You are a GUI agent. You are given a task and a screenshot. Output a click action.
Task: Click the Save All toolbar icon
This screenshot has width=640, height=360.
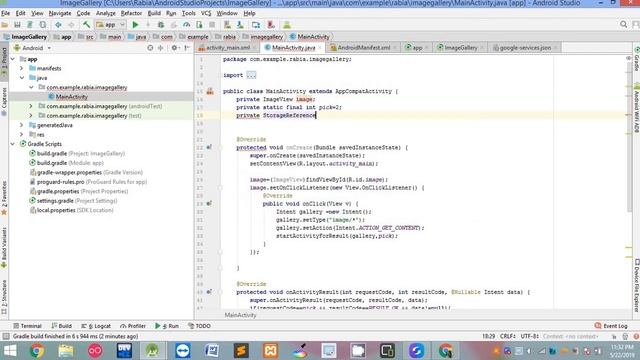17,25
